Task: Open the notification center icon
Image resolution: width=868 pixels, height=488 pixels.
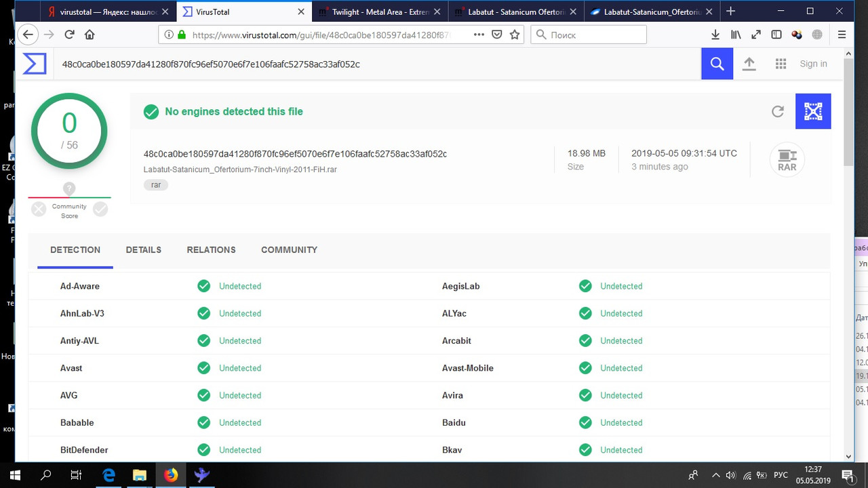Action: pos(847,475)
